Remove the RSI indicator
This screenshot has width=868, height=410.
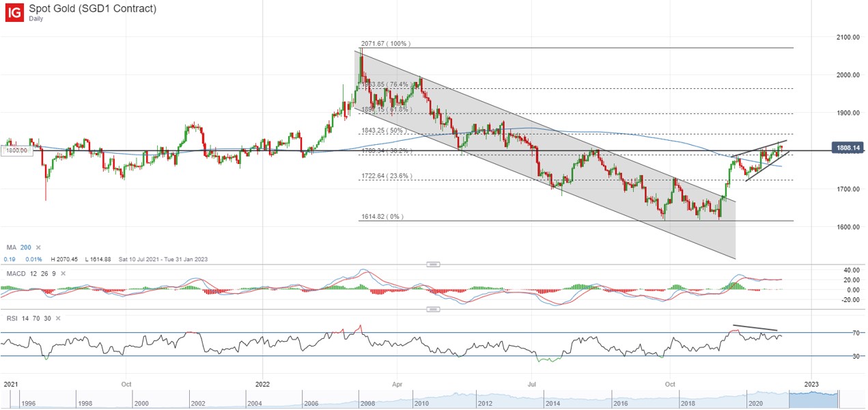tap(57, 318)
